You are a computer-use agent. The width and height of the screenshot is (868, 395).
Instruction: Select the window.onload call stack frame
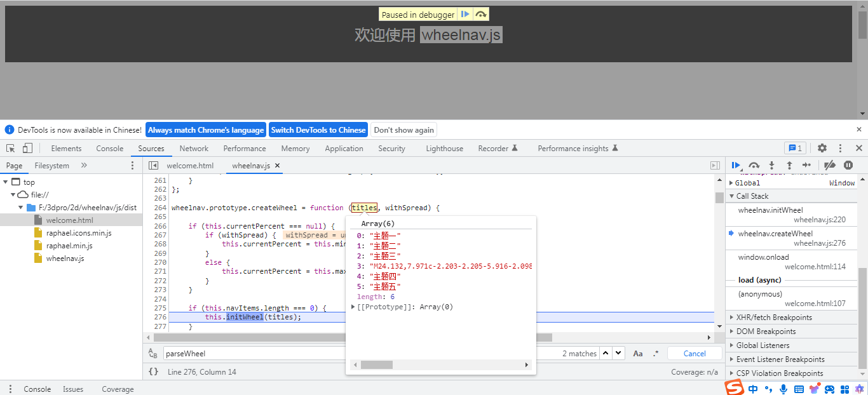click(x=792, y=262)
